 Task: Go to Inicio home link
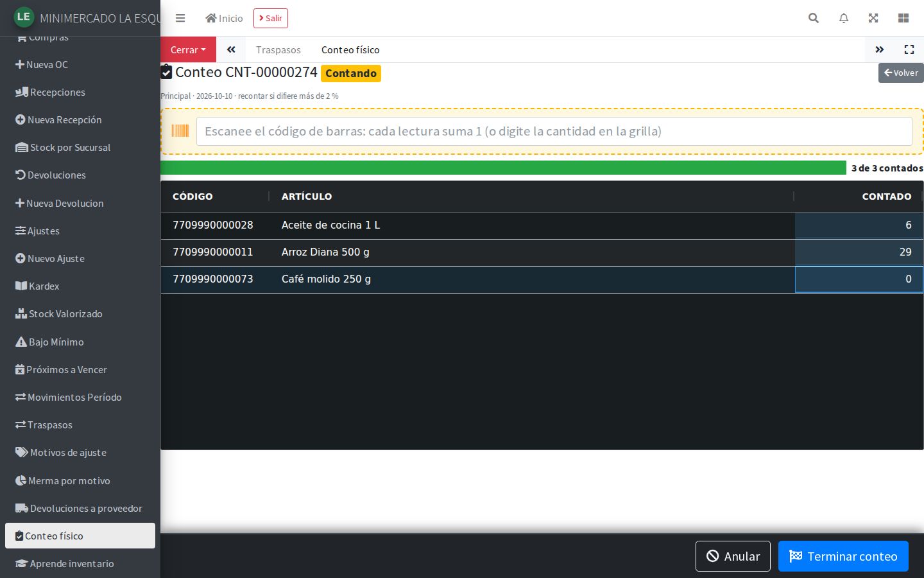pyautogui.click(x=224, y=18)
